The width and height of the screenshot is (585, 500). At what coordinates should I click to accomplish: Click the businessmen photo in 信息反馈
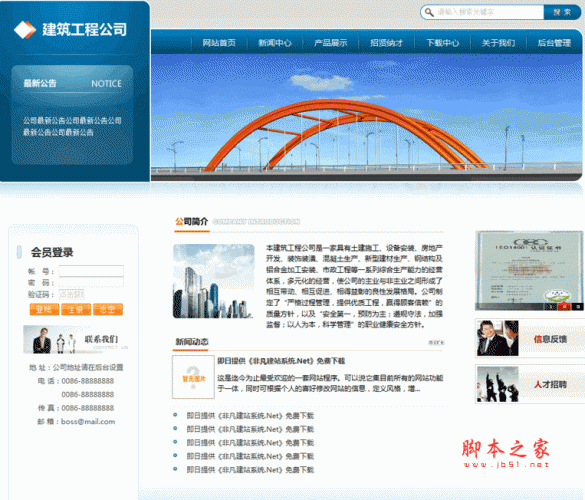pyautogui.click(x=498, y=338)
